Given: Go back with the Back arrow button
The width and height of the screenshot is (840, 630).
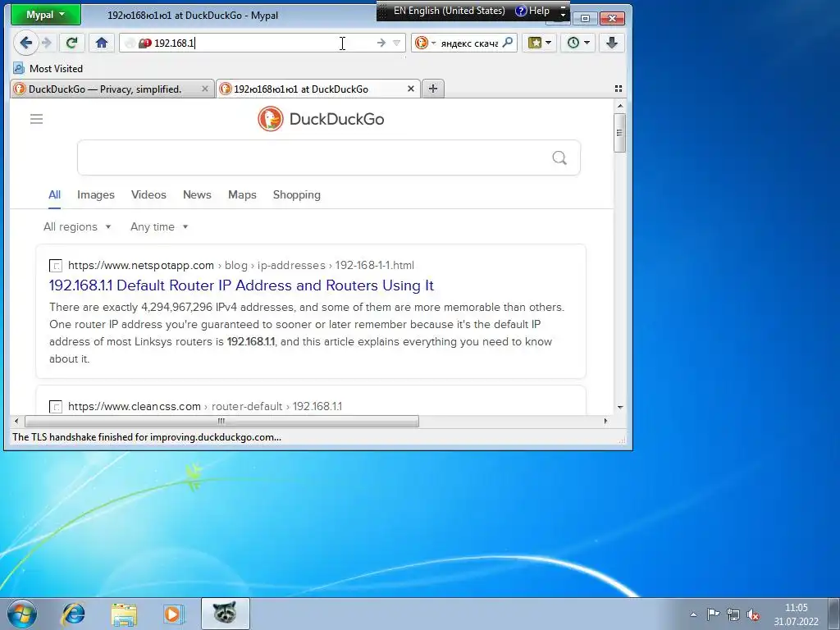Looking at the screenshot, I should pyautogui.click(x=25, y=43).
